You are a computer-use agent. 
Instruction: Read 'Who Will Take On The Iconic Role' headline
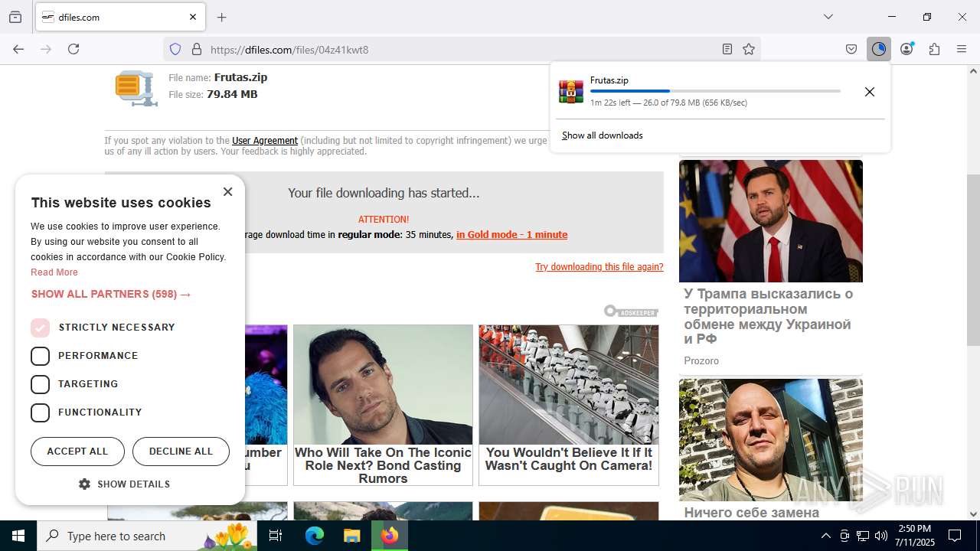383,465
